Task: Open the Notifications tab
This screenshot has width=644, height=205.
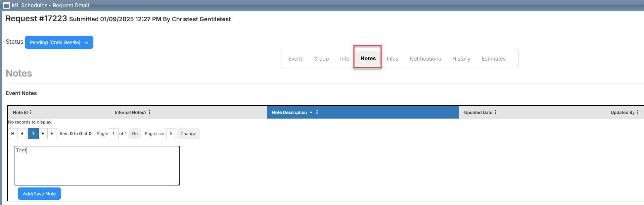Action: coord(425,59)
